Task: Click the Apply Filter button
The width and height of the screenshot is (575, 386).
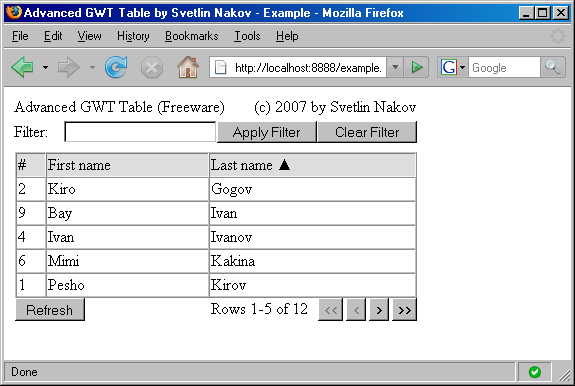Action: click(267, 132)
